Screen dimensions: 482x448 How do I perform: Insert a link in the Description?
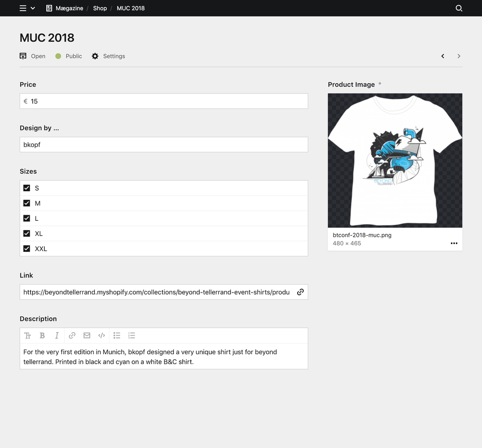(72, 336)
